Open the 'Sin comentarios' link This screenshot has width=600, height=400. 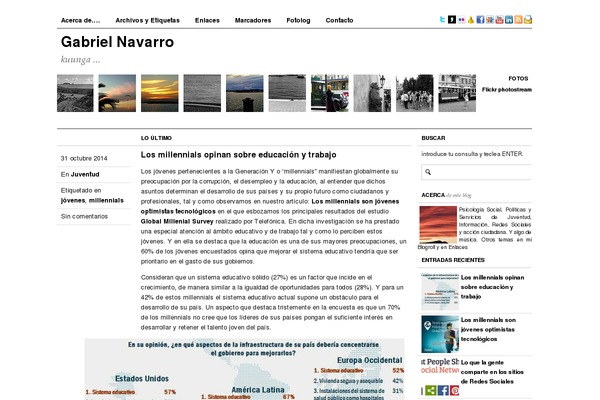point(84,216)
